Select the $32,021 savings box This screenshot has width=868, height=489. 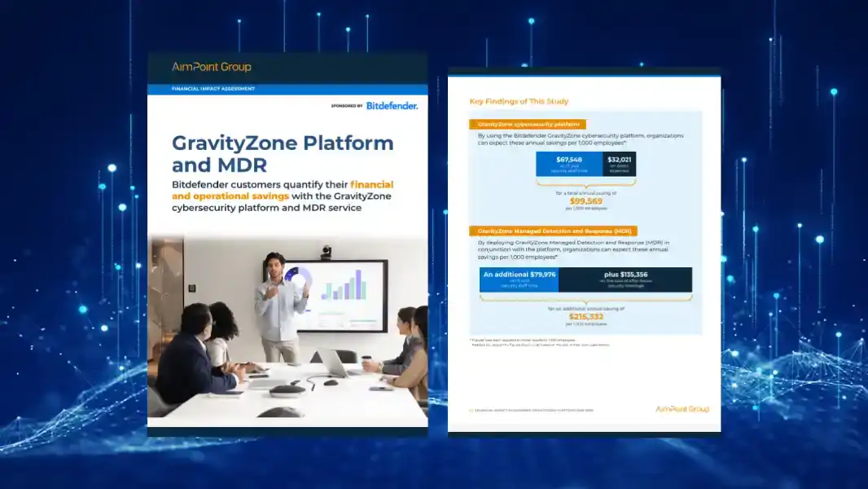[x=619, y=165]
